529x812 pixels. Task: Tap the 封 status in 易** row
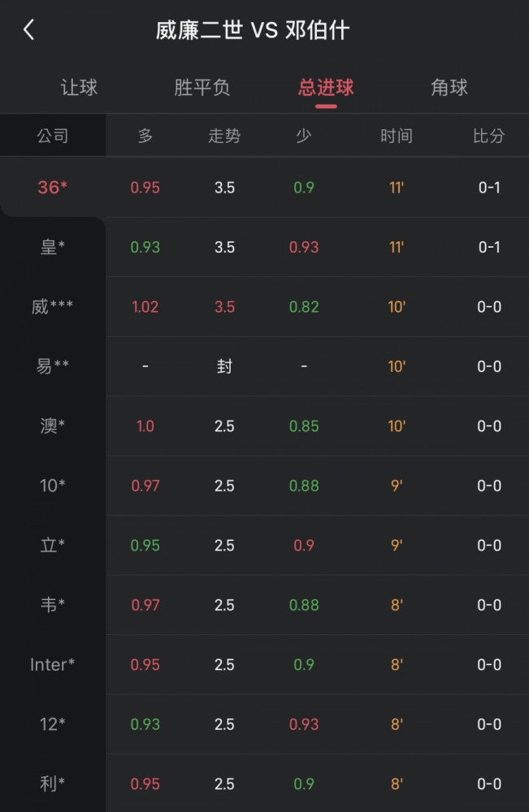point(224,366)
